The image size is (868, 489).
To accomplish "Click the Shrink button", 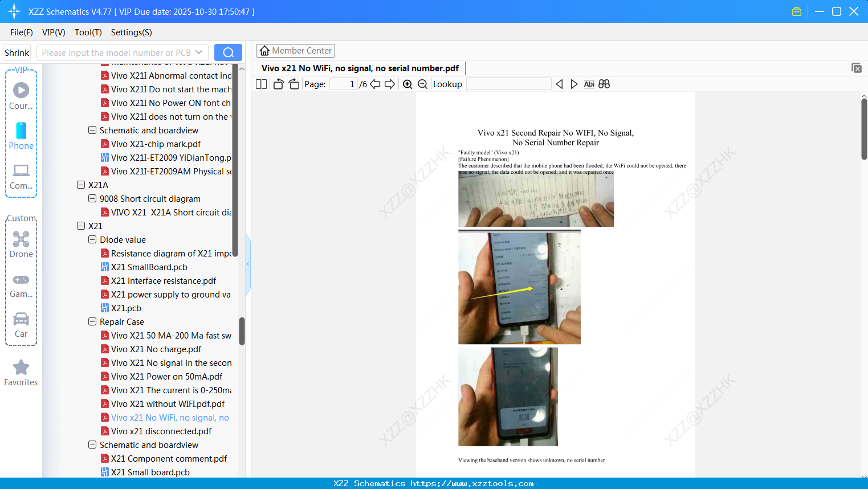I will (x=17, y=53).
